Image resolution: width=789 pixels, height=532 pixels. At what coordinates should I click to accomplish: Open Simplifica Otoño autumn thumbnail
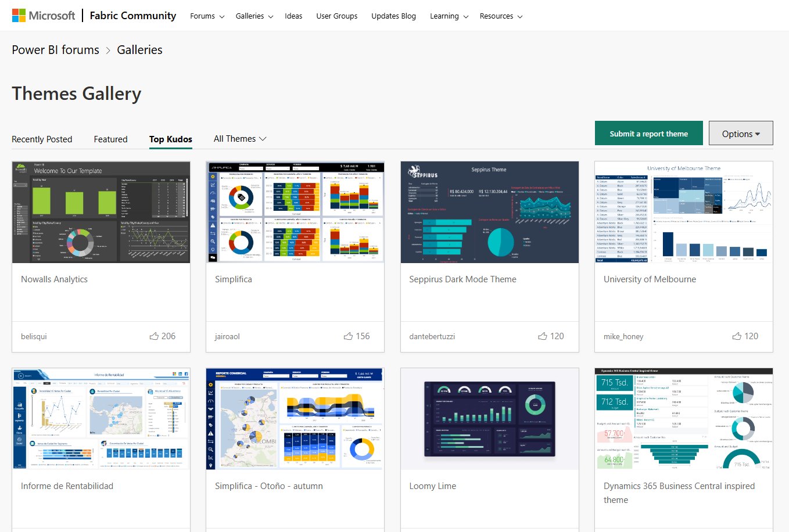click(295, 419)
